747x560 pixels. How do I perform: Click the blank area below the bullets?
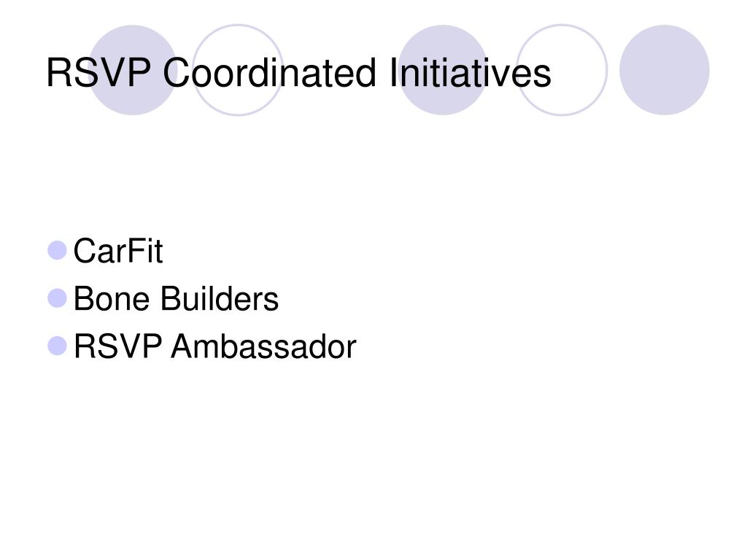pyautogui.click(x=373, y=457)
